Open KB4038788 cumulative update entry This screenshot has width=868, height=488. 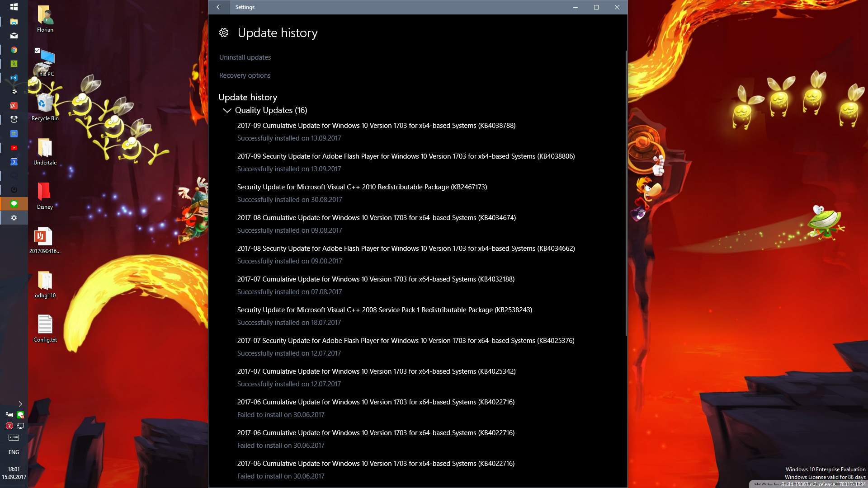376,126
